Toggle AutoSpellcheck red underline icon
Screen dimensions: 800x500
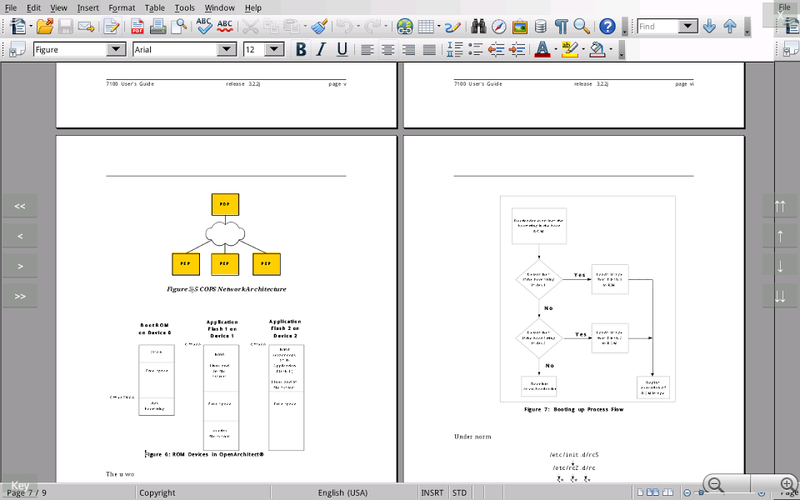pyautogui.click(x=224, y=26)
